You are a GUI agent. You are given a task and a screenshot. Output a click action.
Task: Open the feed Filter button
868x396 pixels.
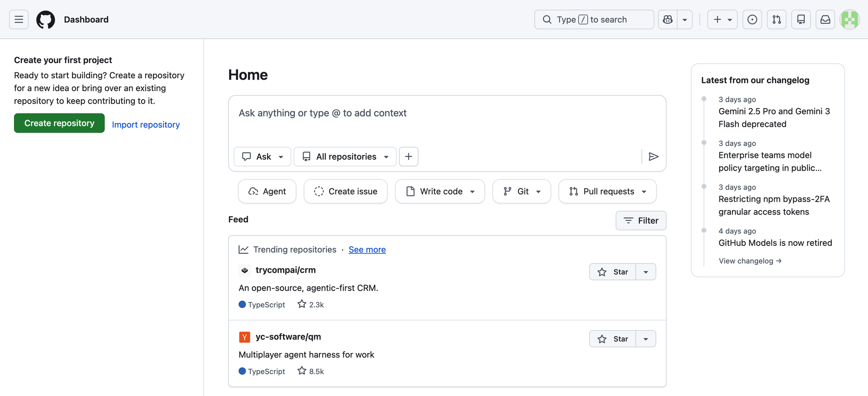pyautogui.click(x=641, y=220)
